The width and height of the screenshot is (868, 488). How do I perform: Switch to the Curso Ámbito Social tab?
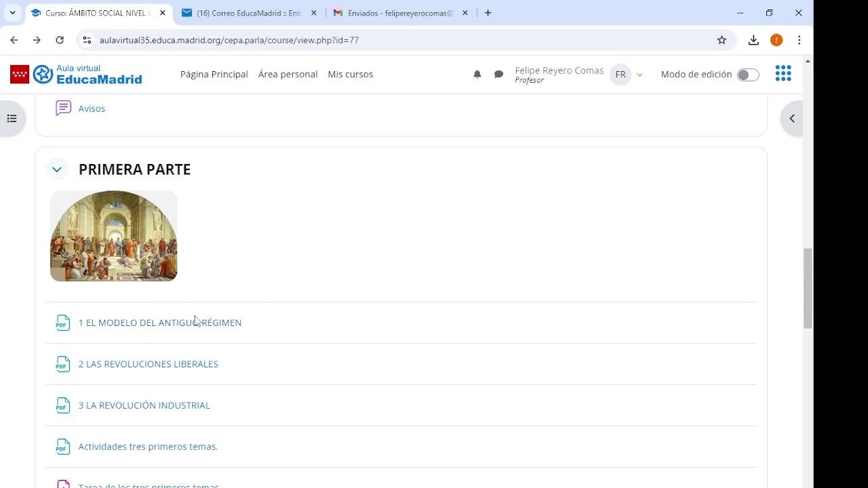pos(98,13)
